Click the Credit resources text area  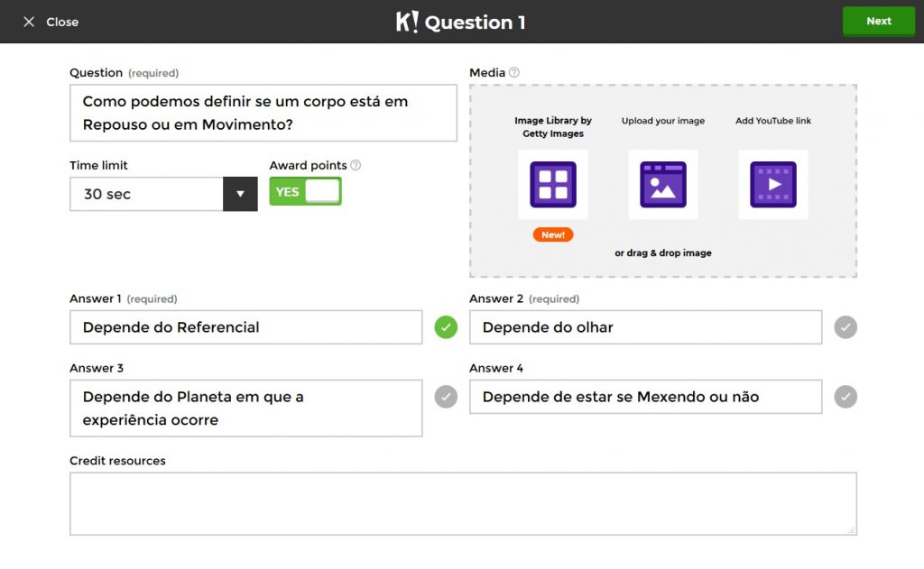point(463,503)
